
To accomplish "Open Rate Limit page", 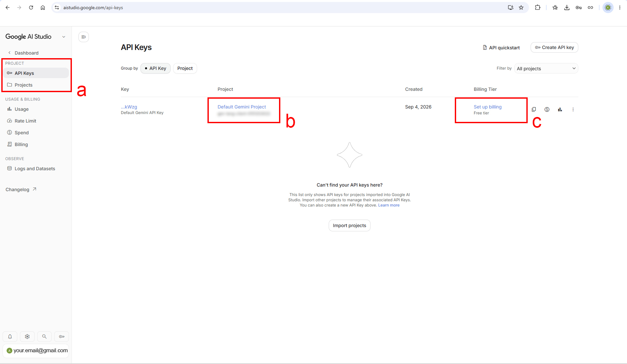I will 36,121.
